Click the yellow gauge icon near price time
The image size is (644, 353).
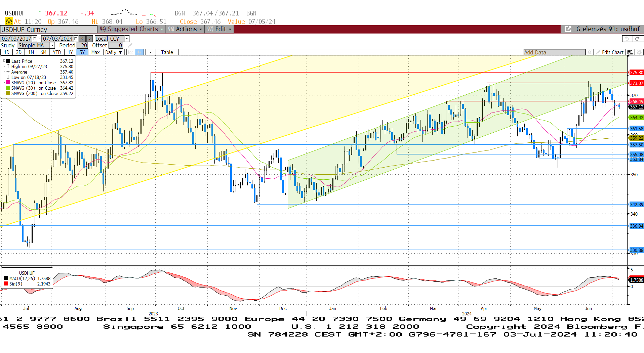tap(9, 21)
